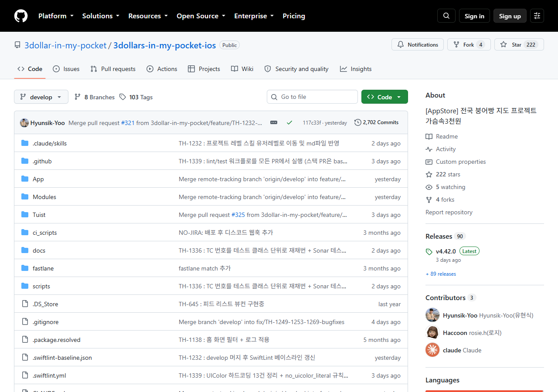The width and height of the screenshot is (558, 392).
Task: Switch to the Insights tab
Action: pos(356,69)
